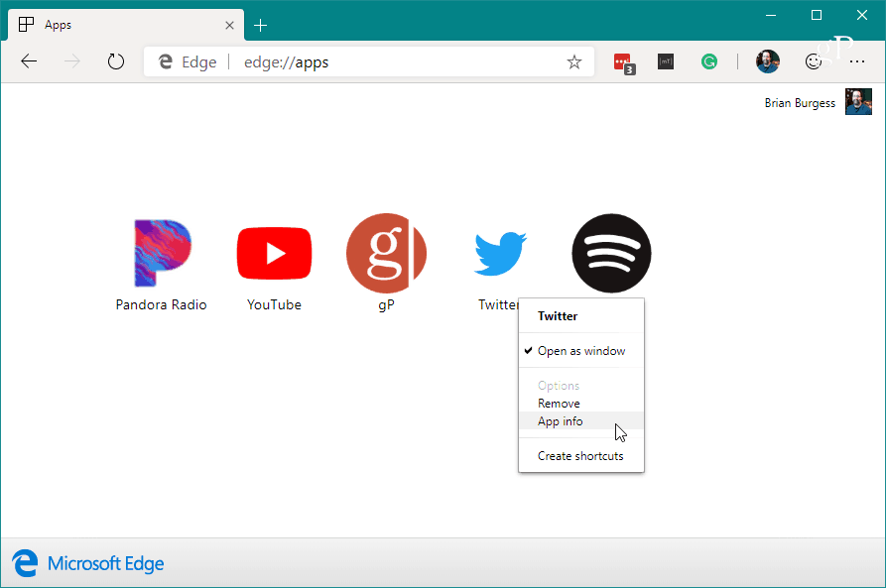Add page to favorites with star icon
Viewport: 886px width, 588px height.
click(x=574, y=61)
